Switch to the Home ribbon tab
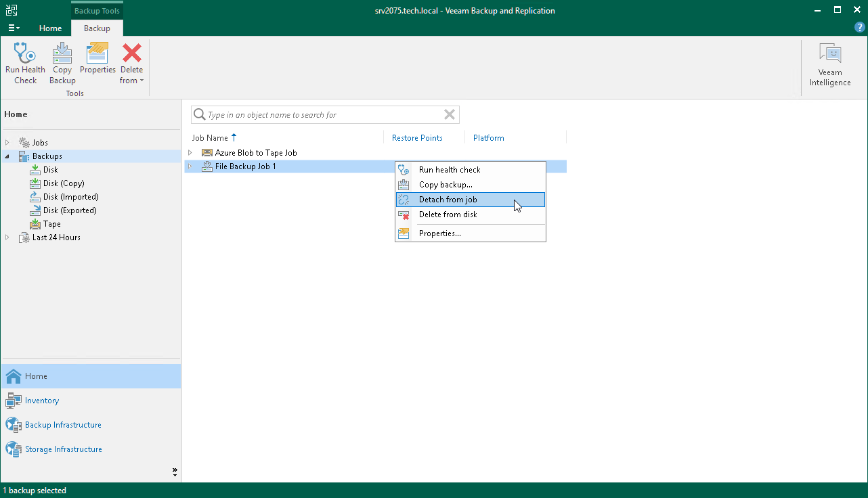 (51, 28)
